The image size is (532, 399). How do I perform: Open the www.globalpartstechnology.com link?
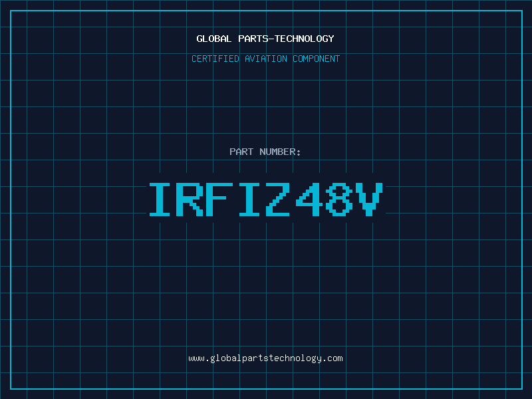click(x=265, y=358)
